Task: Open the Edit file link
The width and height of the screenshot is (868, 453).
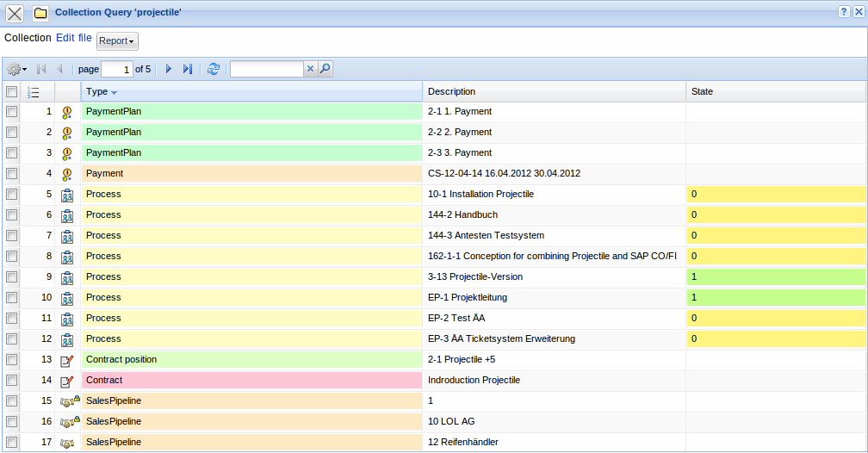Action: tap(73, 38)
